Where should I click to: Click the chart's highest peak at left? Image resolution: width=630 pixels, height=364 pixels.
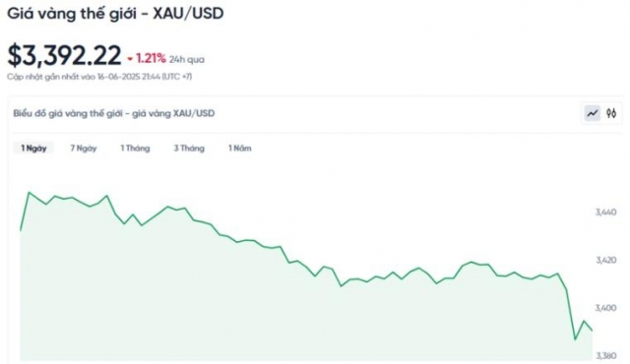[29, 192]
